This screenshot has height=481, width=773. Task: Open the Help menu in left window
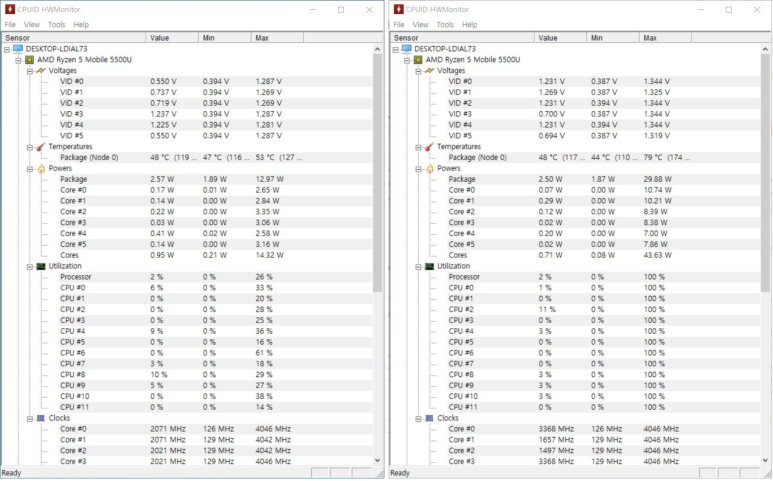81,25
